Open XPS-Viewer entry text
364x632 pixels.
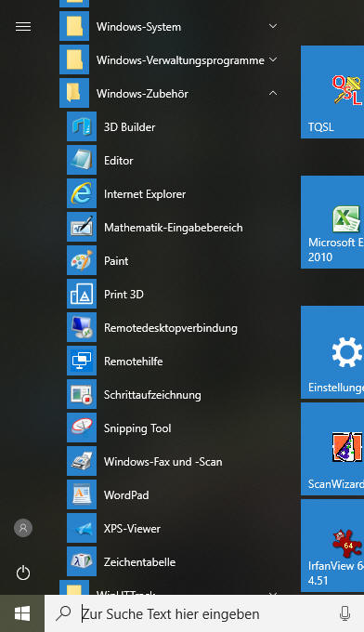point(132,529)
